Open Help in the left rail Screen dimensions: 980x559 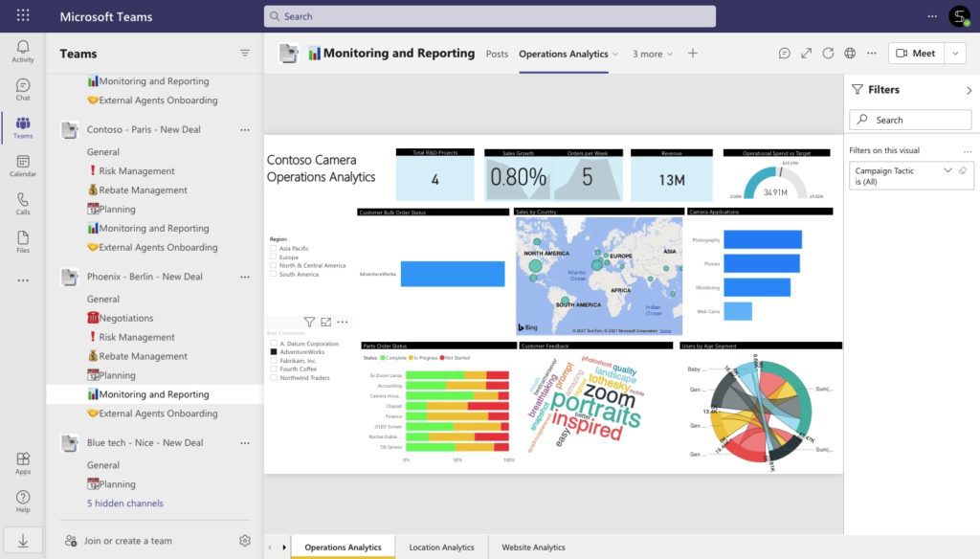pyautogui.click(x=23, y=502)
